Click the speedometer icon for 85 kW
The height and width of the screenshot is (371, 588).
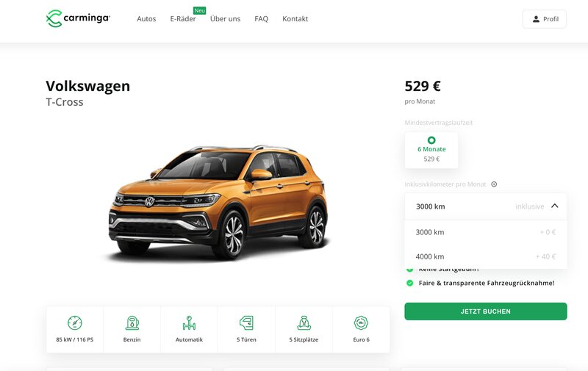coord(75,323)
